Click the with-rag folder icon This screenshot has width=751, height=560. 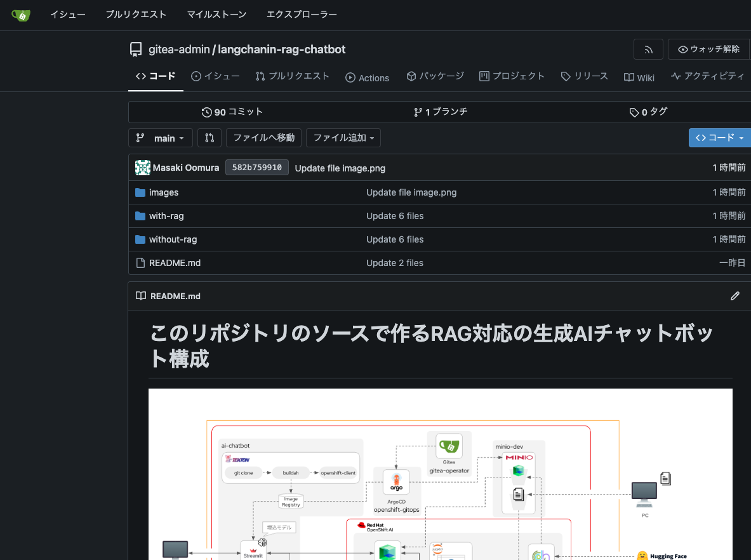[140, 216]
